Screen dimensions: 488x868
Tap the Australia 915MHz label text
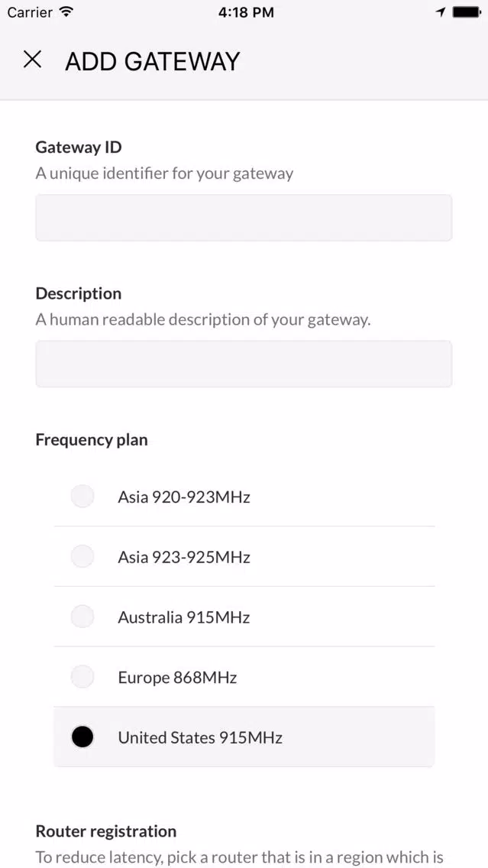184,617
